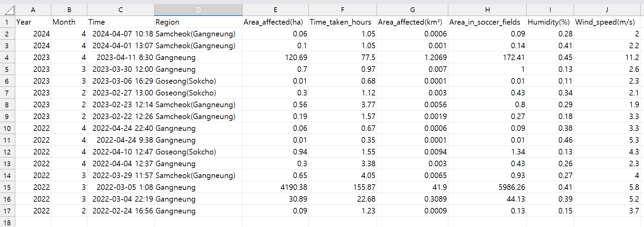Click the 'Time' header cell
Screen dimensions: 644x227
121,22
